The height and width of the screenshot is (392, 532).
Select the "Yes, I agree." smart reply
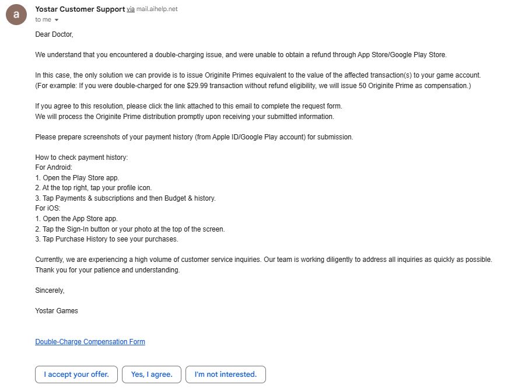152,374
